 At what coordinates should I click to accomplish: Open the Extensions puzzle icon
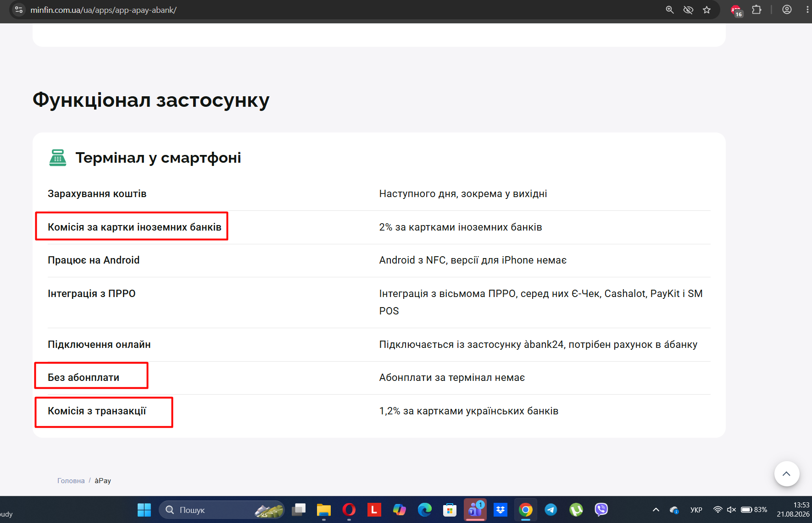click(756, 10)
